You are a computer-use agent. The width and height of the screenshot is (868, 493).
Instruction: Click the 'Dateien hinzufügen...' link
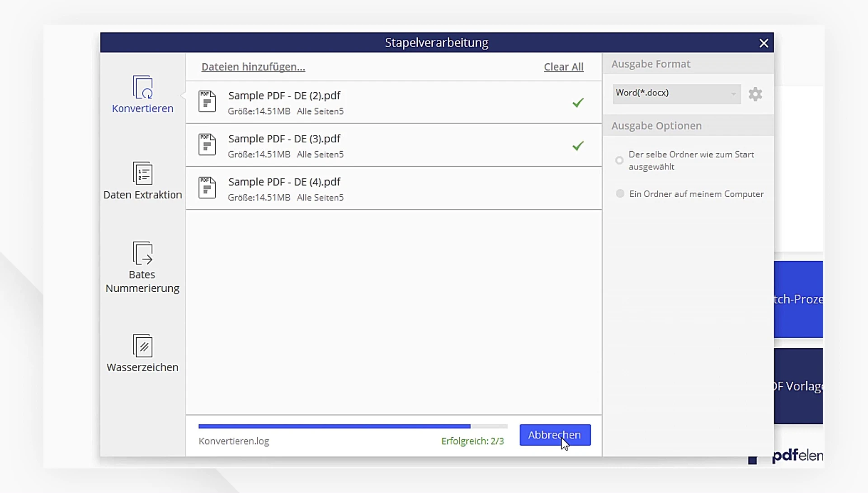pos(253,67)
